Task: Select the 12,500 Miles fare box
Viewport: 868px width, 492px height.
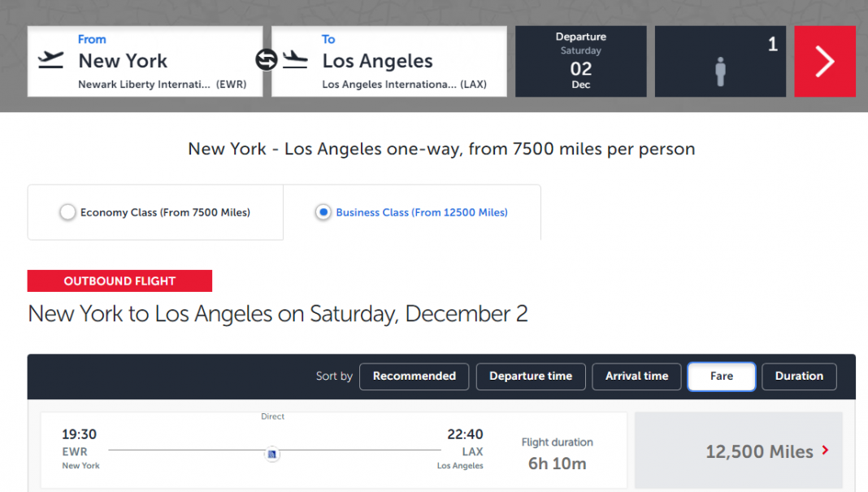Action: tap(738, 451)
